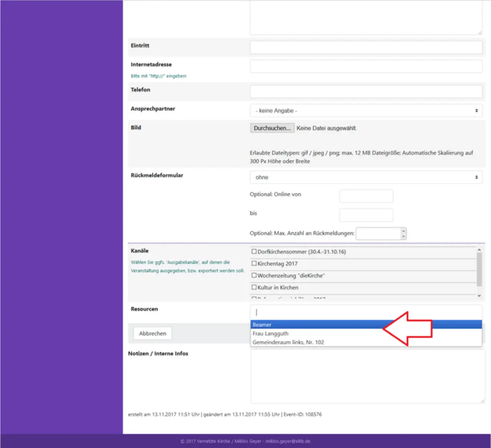Click Kanäle list scroll-up arrow
This screenshot has height=448, width=491.
pyautogui.click(x=479, y=250)
